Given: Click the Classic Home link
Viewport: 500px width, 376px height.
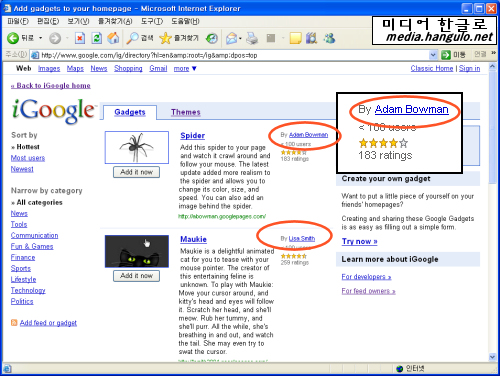Looking at the screenshot, I should point(432,68).
